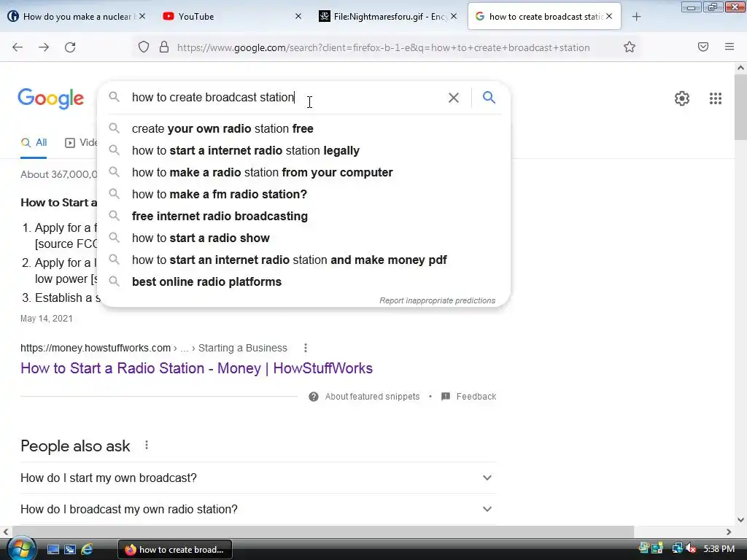Screen dimensions: 747x560
Task: Select the Videos results tab
Action: (x=81, y=142)
